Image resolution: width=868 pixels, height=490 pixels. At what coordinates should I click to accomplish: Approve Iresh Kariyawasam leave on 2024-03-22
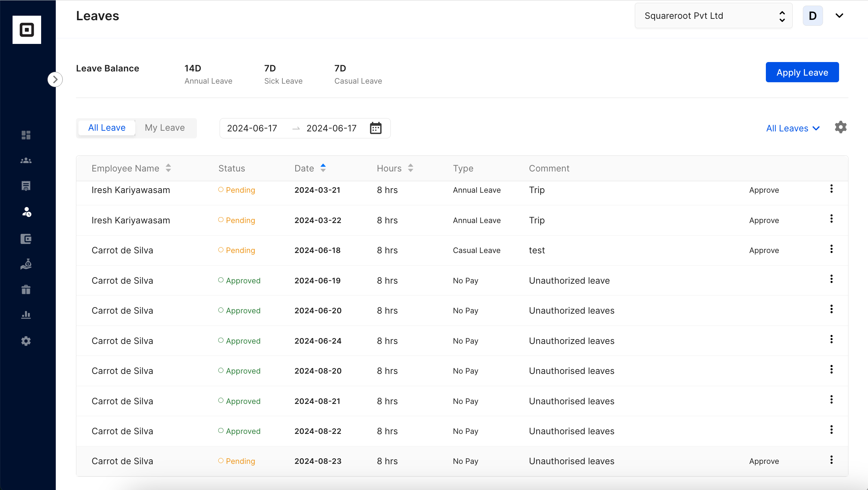click(764, 220)
